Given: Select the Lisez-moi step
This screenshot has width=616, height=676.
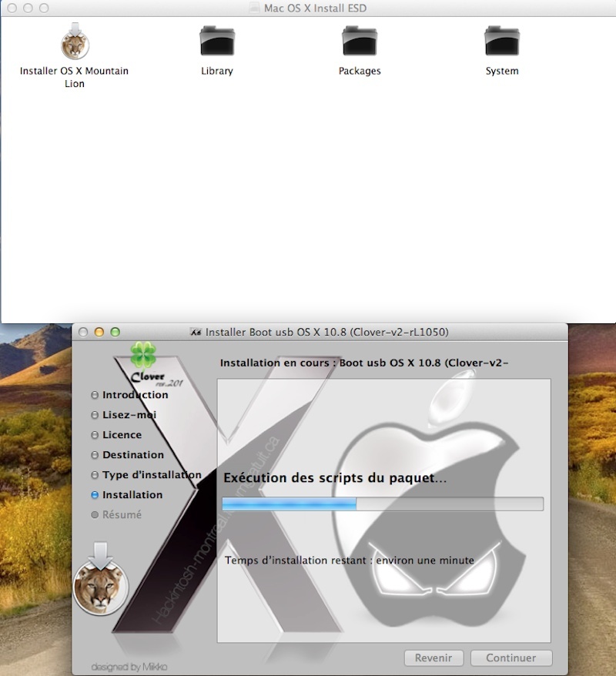Looking at the screenshot, I should point(124,415).
